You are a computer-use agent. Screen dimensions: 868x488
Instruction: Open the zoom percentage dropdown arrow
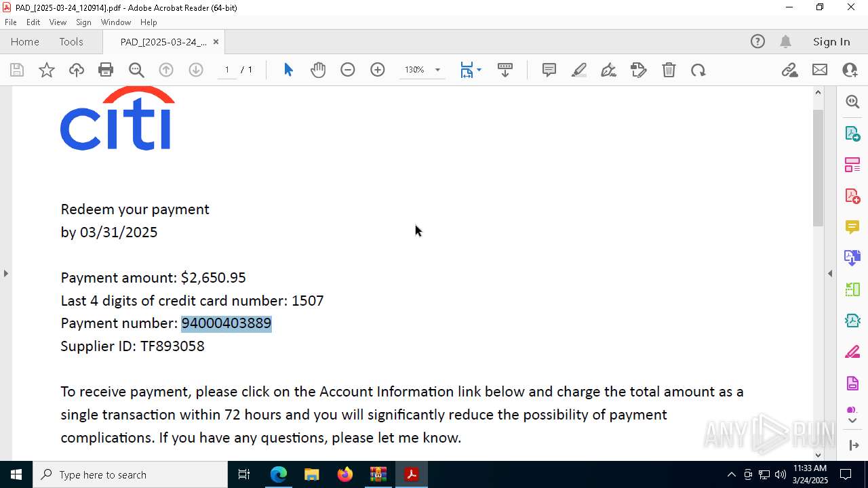point(437,70)
